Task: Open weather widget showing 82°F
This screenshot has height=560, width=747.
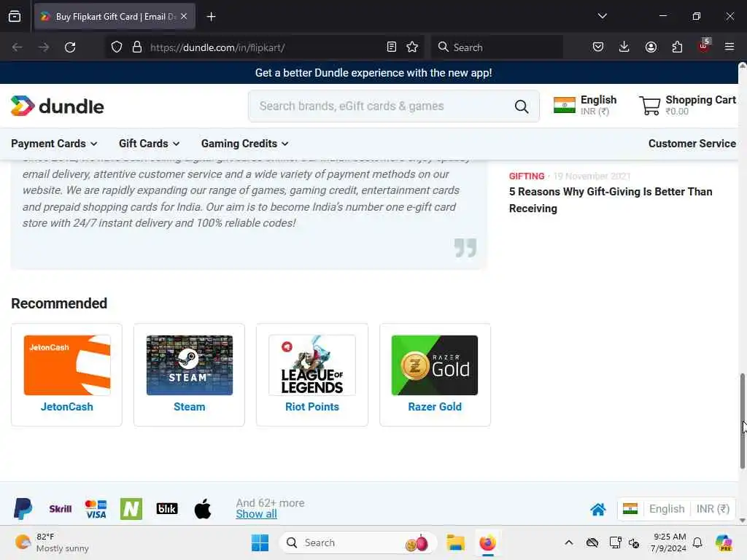Action: coord(52,542)
